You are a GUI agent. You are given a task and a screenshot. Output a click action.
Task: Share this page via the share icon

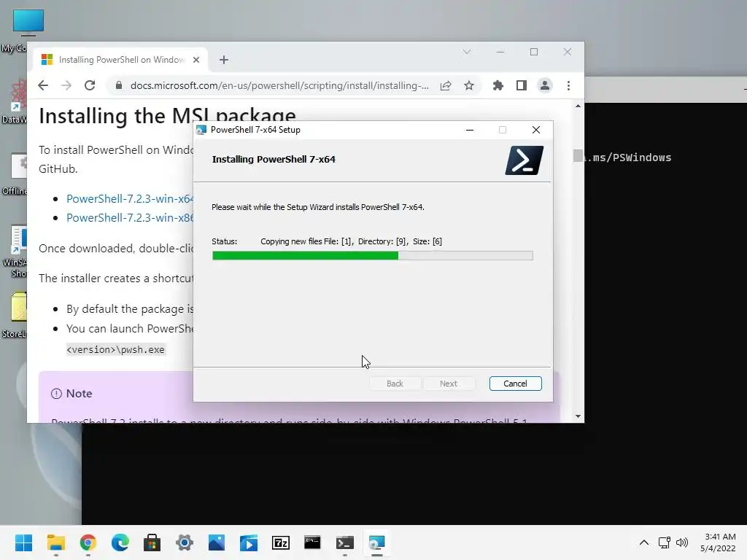(x=446, y=86)
